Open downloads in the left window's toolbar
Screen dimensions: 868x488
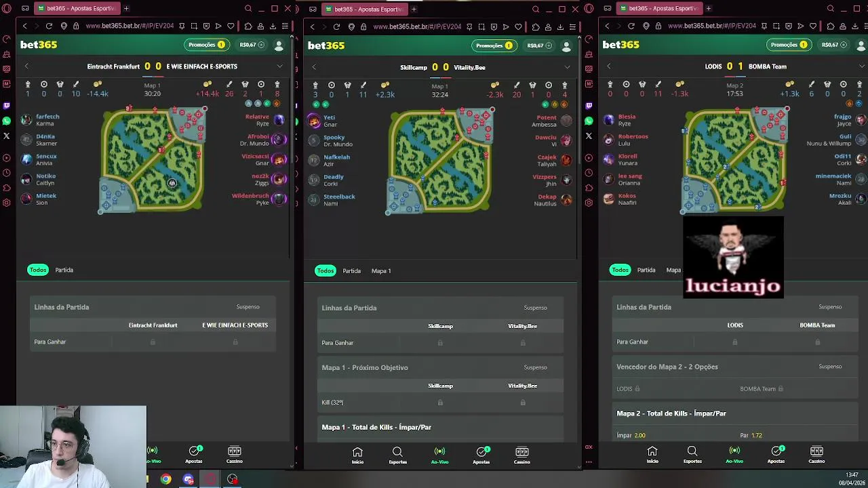273,26
